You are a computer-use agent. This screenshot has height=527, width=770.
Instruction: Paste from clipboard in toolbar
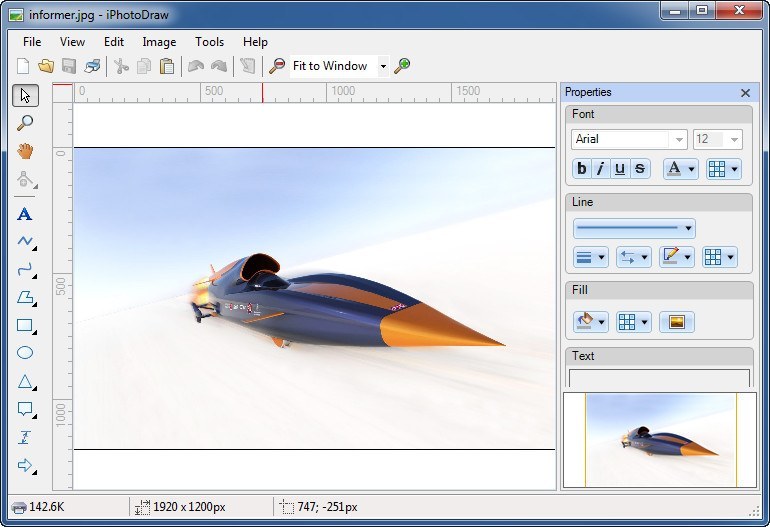(167, 66)
